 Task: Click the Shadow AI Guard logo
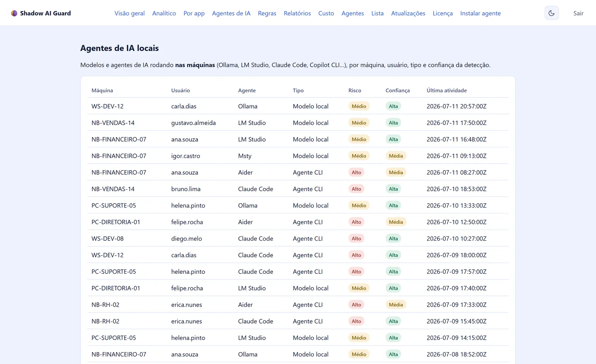[x=41, y=13]
